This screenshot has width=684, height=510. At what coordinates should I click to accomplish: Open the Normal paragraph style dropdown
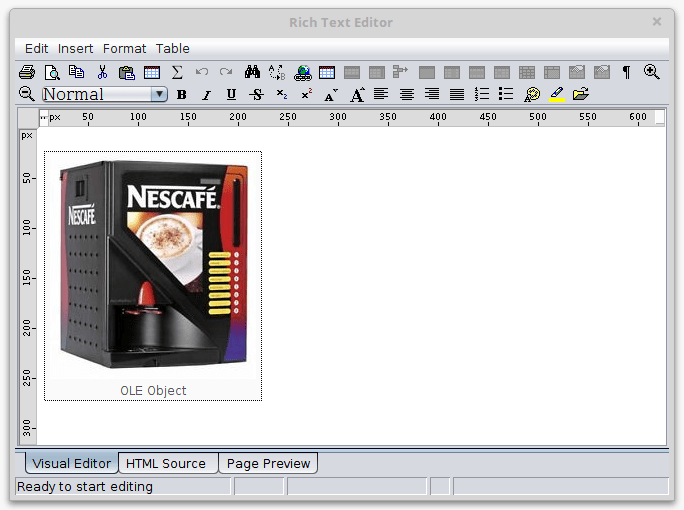click(x=105, y=94)
